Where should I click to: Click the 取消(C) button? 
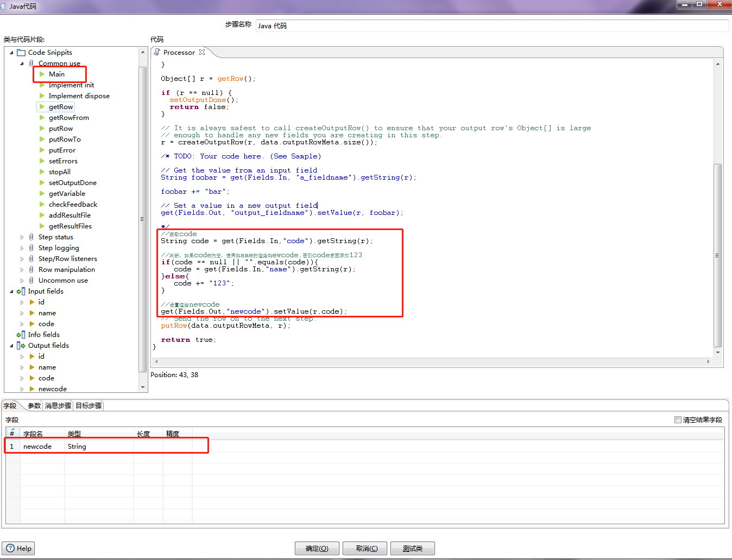pos(365,548)
